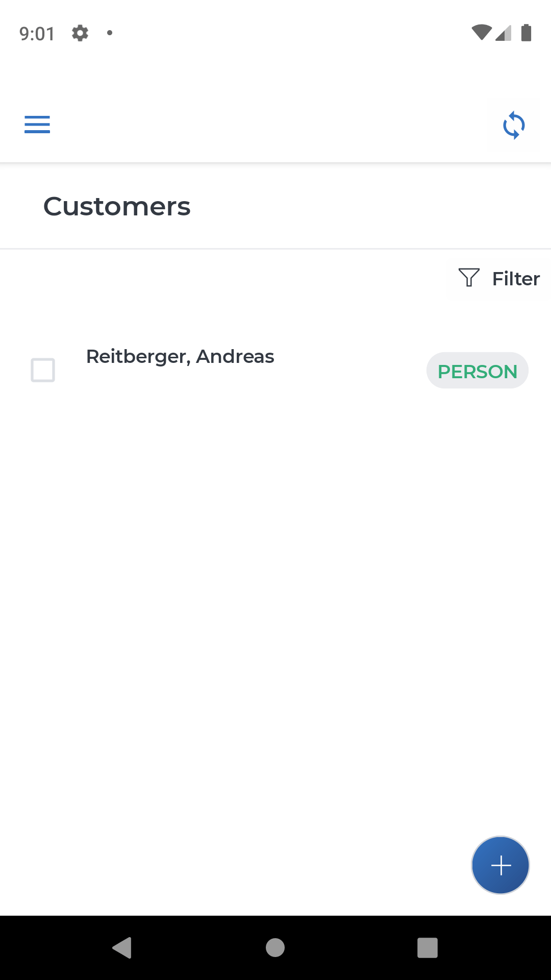Open the recent apps square button
This screenshot has width=551, height=980.
coord(428,948)
